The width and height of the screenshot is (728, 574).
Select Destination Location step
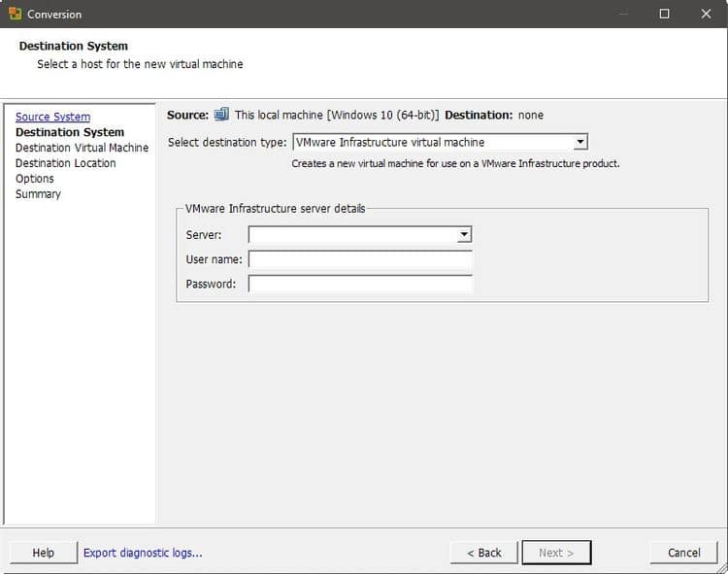[x=65, y=163]
